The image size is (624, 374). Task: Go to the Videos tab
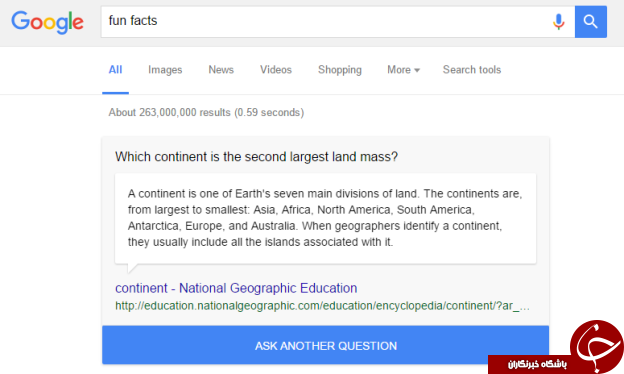pos(276,70)
